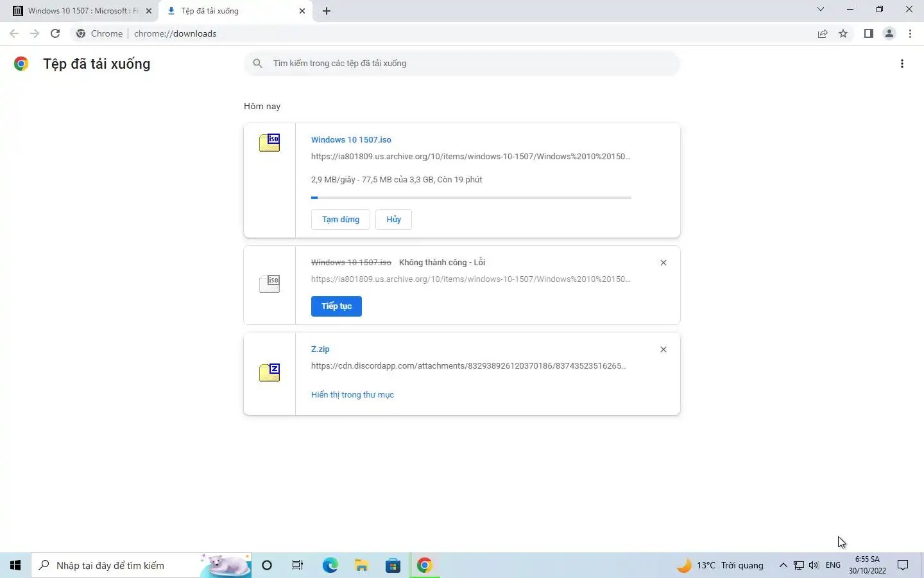924x578 pixels.
Task: Bookmark this page with star icon
Action: tap(843, 33)
